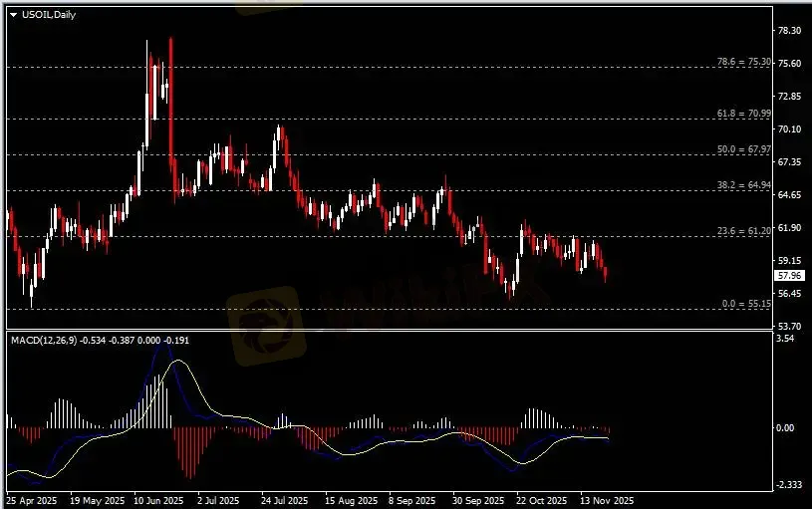Image resolution: width=812 pixels, height=509 pixels.
Task: Click the -2.333 MACD scale value
Action: (790, 485)
